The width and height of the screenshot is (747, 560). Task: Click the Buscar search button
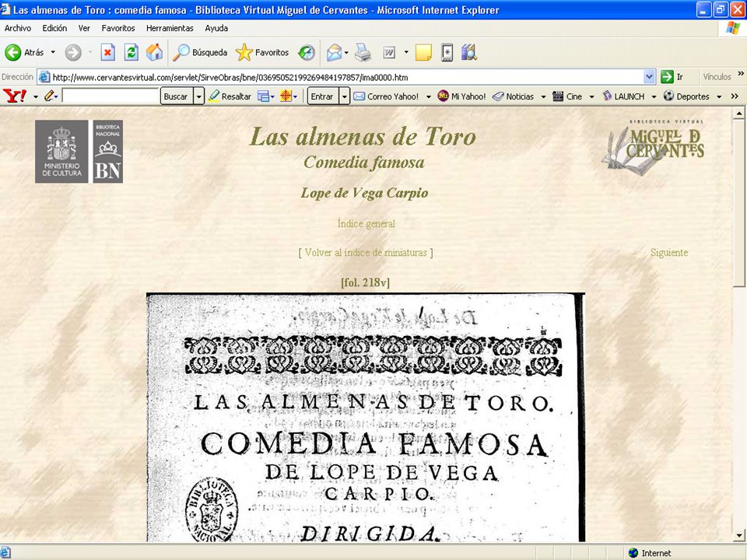coord(176,96)
